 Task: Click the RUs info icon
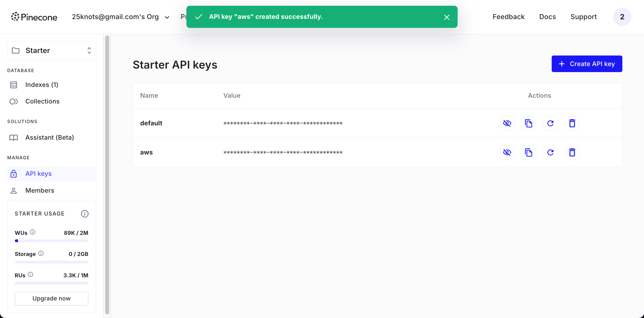point(30,275)
